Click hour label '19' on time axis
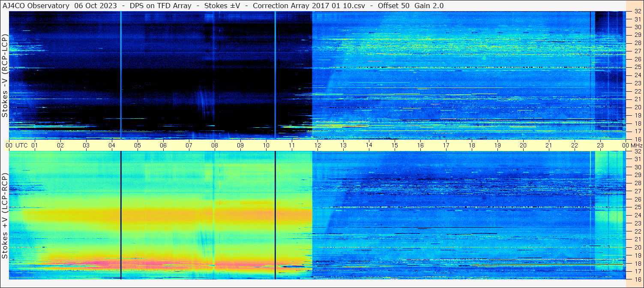644x288 pixels. [497, 145]
